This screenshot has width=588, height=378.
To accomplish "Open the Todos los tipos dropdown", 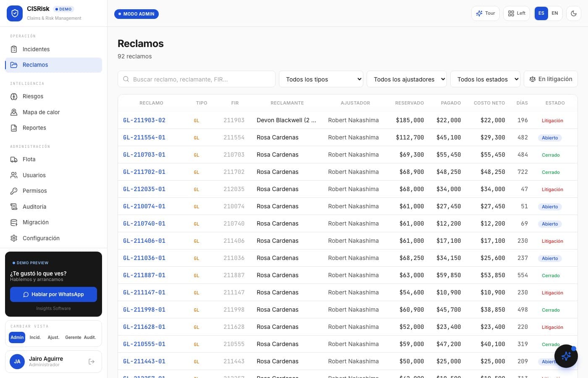I will click(321, 79).
